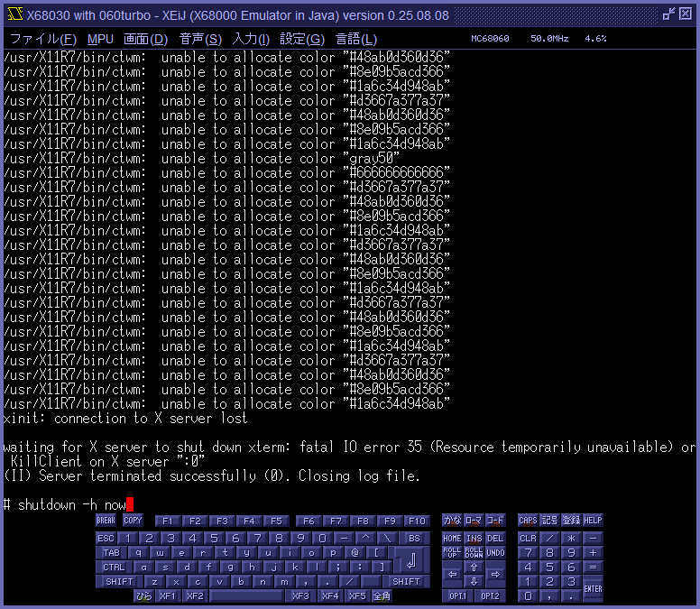Viewport: 700px width, 609px height.
Task: Click the COPY key on virtual keyboard
Action: [133, 521]
